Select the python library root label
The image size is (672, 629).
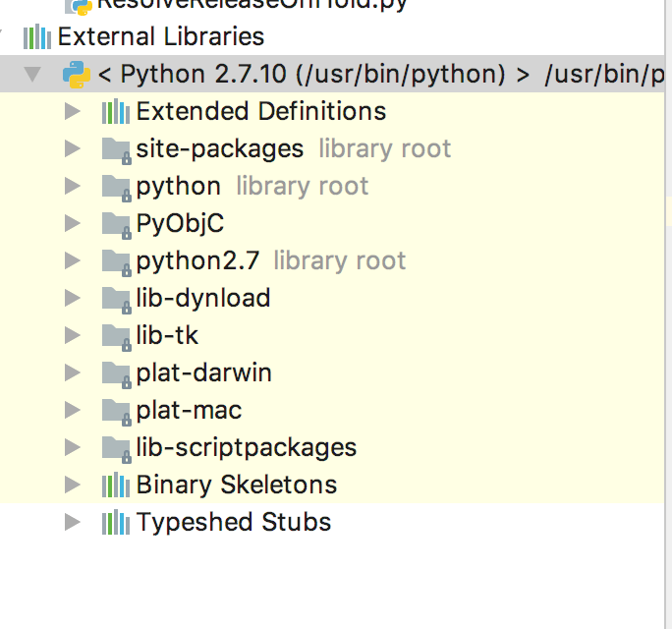click(x=179, y=187)
